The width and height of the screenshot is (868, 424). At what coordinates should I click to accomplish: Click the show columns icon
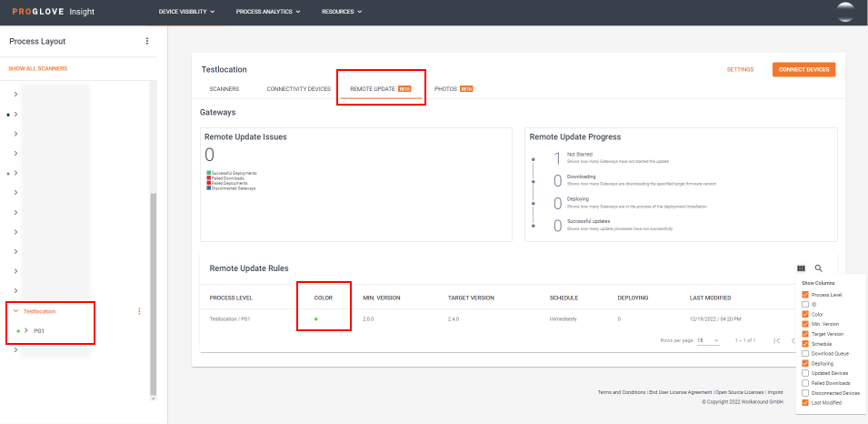coord(801,268)
